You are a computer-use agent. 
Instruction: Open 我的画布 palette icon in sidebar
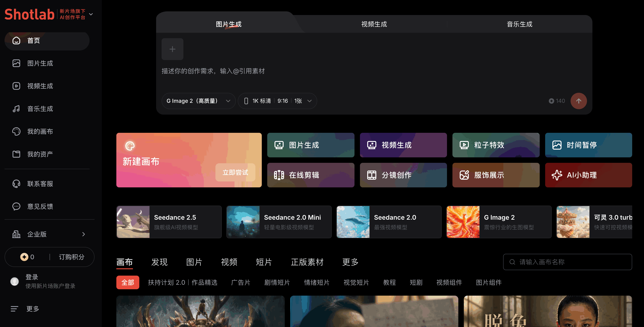click(16, 131)
